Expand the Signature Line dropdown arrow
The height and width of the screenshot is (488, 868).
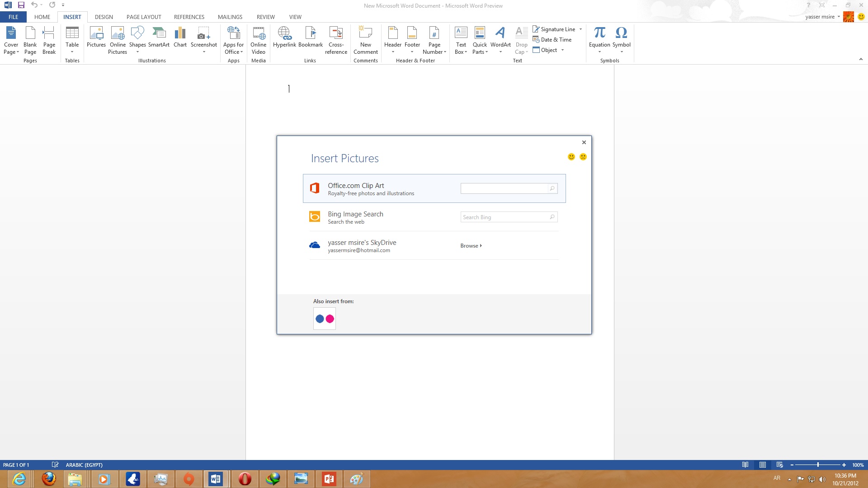click(581, 29)
